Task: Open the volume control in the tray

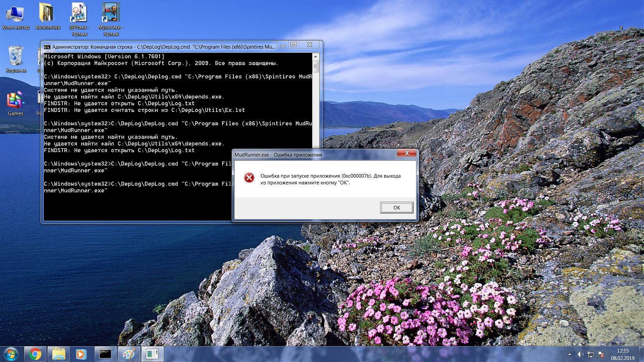Action: tap(580, 354)
